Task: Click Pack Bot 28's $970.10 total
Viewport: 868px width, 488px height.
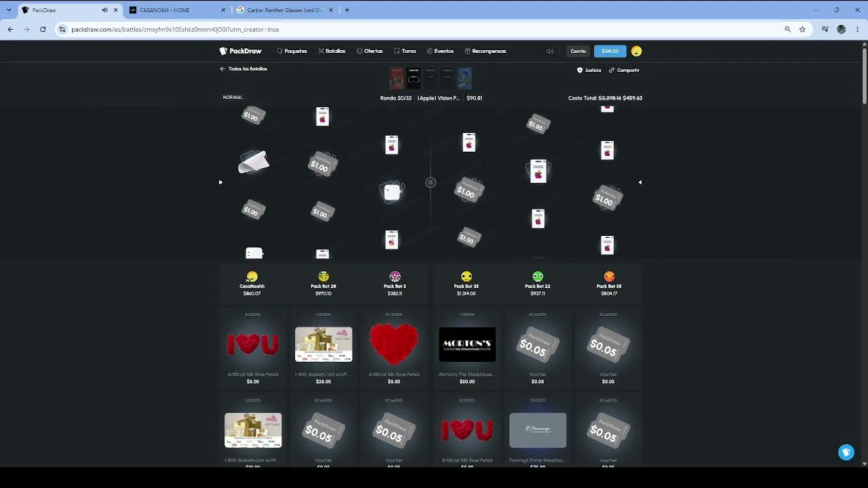Action: pos(323,293)
